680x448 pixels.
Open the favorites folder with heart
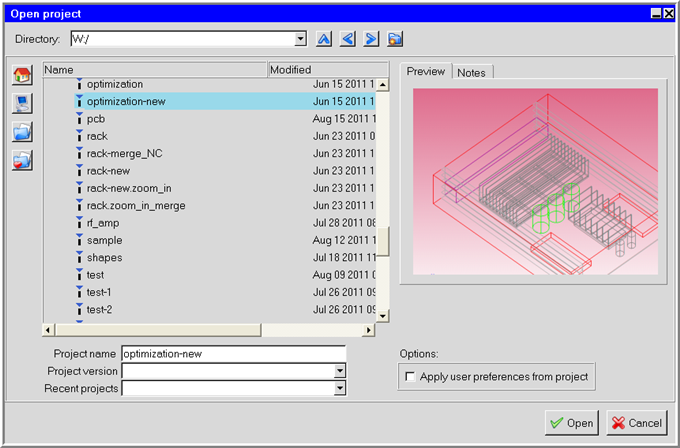(x=22, y=160)
